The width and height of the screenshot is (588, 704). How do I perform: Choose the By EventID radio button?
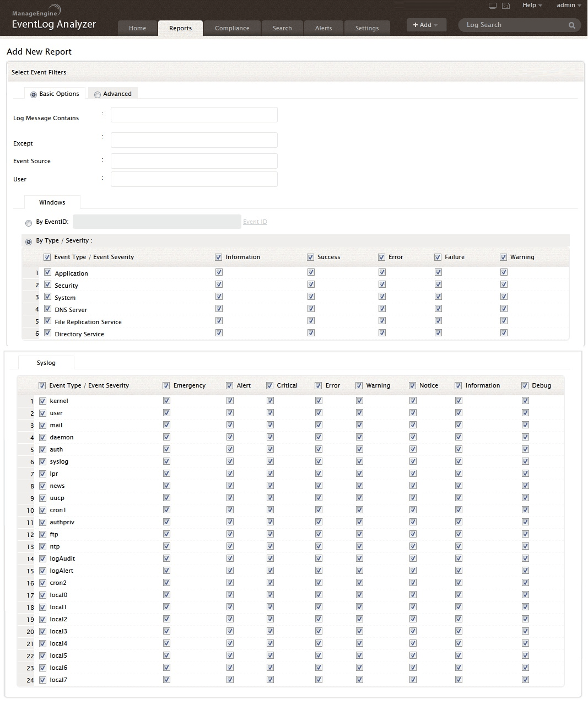pyautogui.click(x=29, y=223)
